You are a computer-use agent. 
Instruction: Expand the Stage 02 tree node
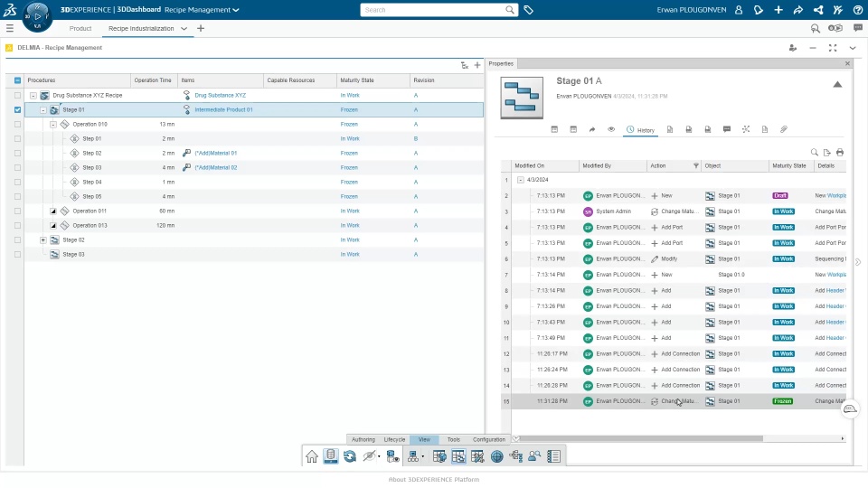[x=43, y=240]
